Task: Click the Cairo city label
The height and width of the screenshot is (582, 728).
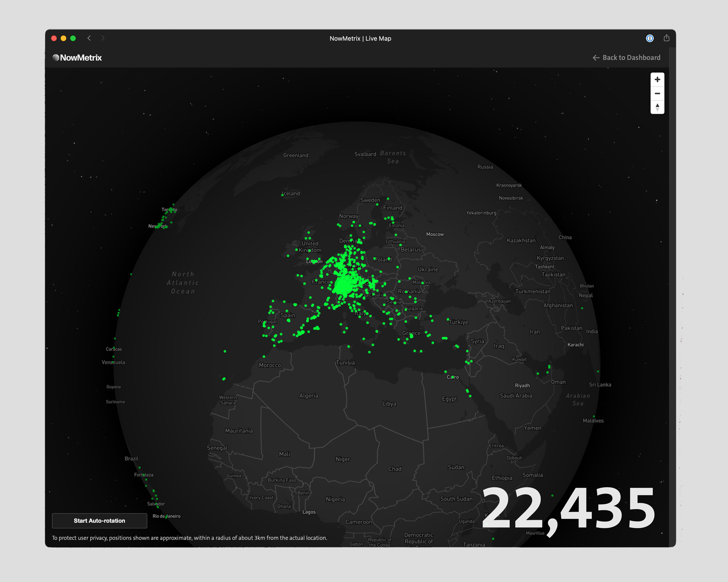Action: (452, 377)
